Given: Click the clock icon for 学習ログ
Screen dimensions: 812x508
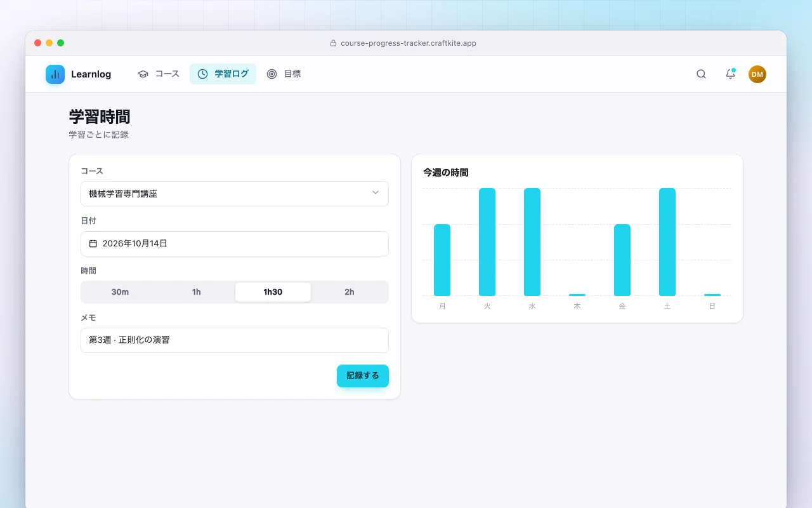Looking at the screenshot, I should tap(203, 74).
